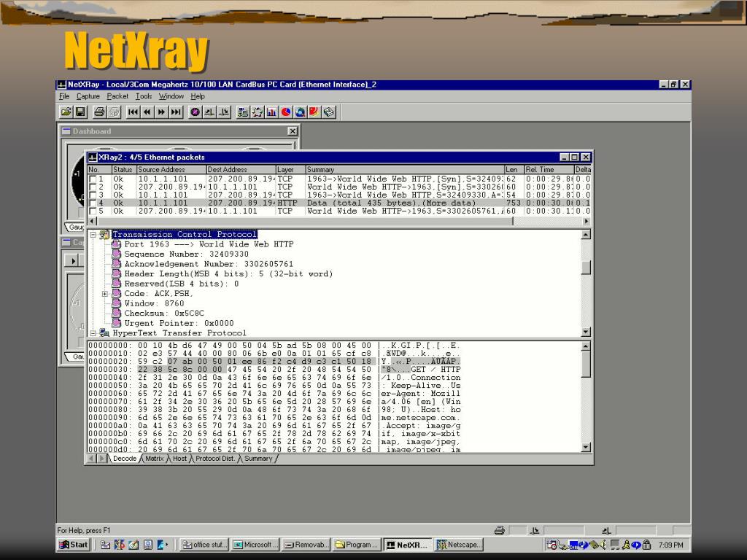Tick the checkbox for packet 2
The width and height of the screenshot is (747, 560).
tap(93, 187)
